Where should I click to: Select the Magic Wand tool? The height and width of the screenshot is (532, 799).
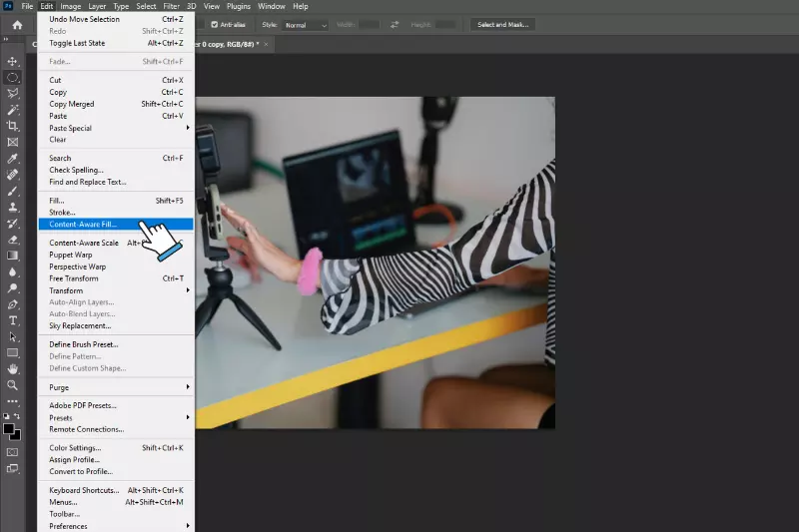coord(12,110)
